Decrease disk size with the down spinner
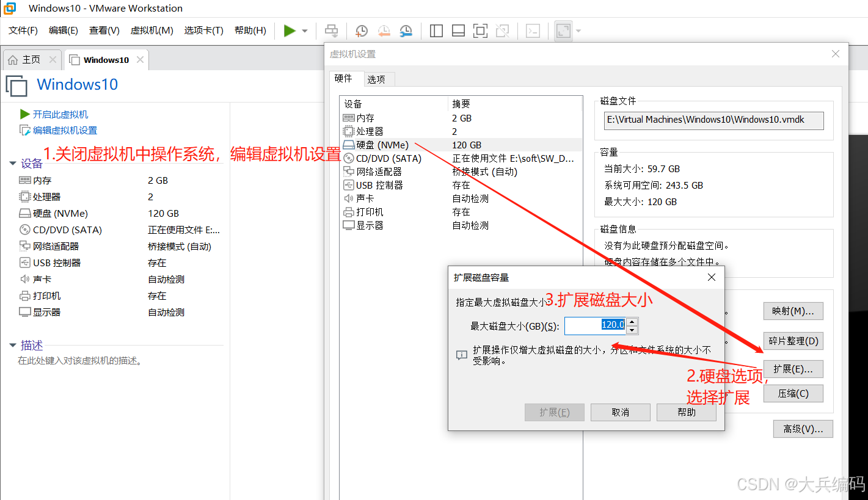Viewport: 868px width, 500px height. (632, 330)
